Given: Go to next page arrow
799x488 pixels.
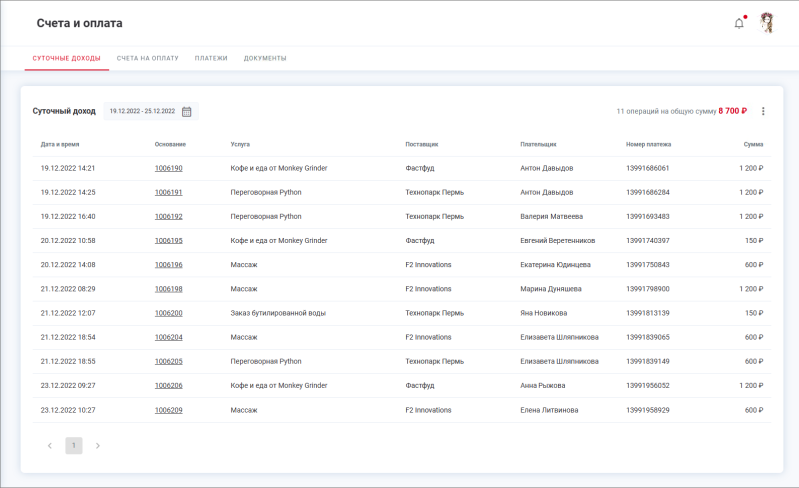Looking at the screenshot, I should [97, 445].
